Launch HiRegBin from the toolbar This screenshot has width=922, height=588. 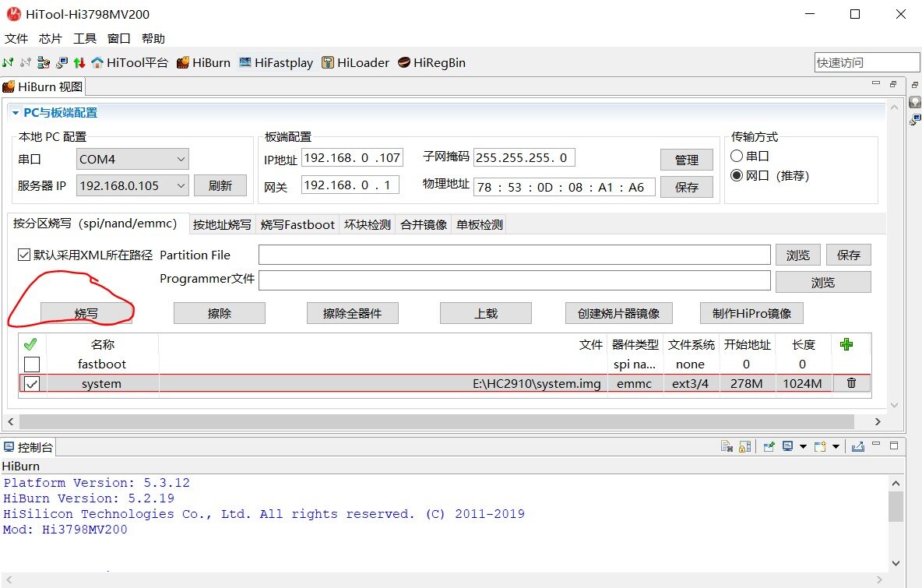(x=431, y=62)
